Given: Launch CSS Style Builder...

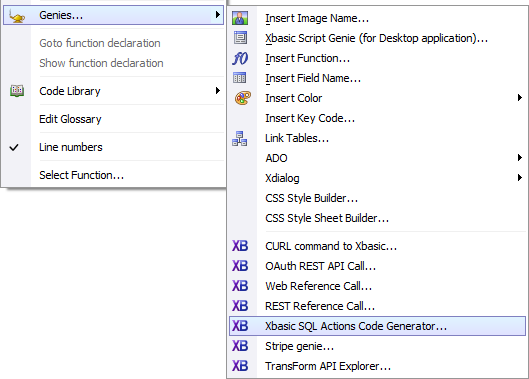Looking at the screenshot, I should [377, 198].
